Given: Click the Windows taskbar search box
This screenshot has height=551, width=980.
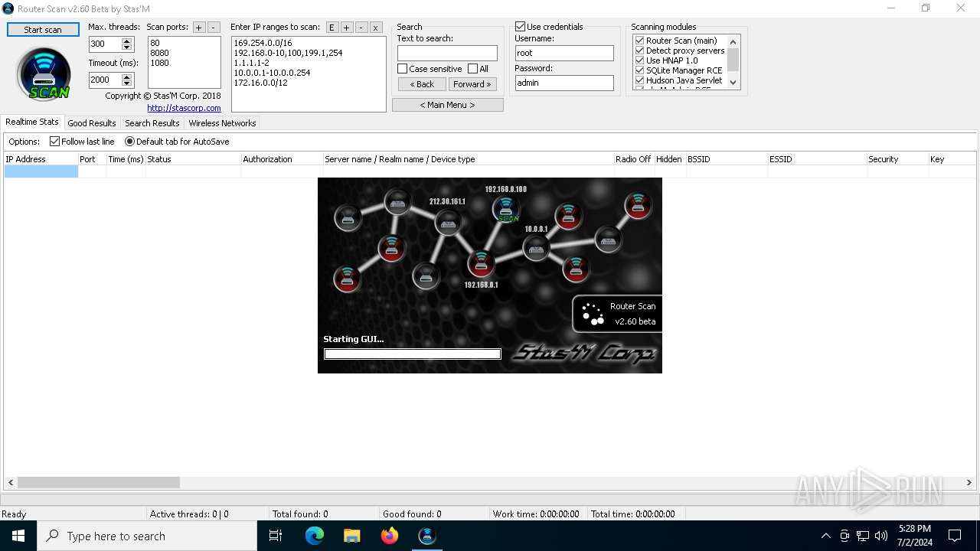Looking at the screenshot, I should [147, 536].
